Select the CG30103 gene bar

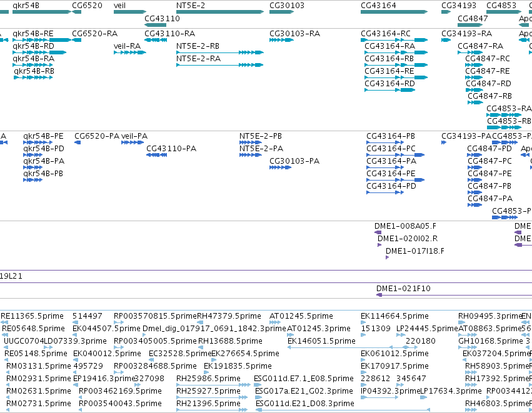pyautogui.click(x=281, y=12)
